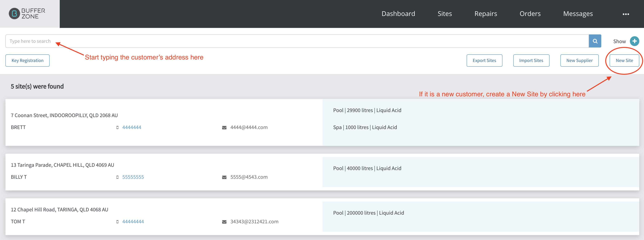Image resolution: width=644 pixels, height=240 pixels.
Task: Open the three-dot more menu
Action: tap(626, 14)
